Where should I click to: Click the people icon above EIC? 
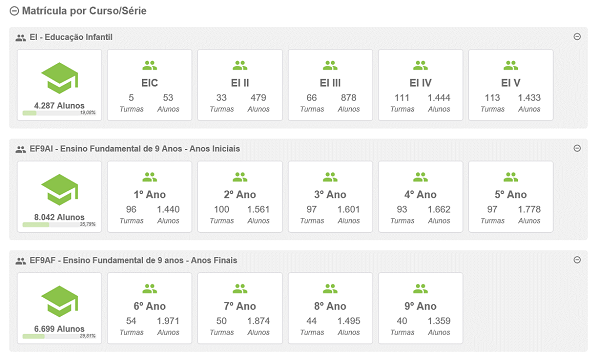[150, 65]
